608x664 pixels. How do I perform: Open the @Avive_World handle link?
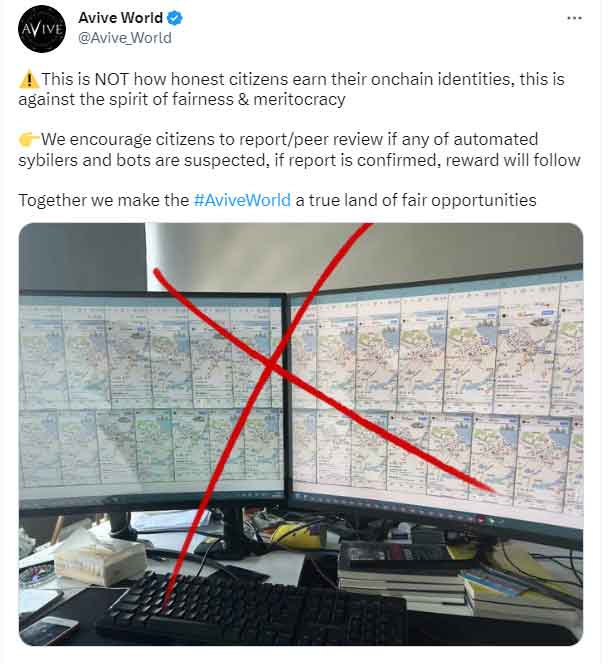pyautogui.click(x=125, y=38)
